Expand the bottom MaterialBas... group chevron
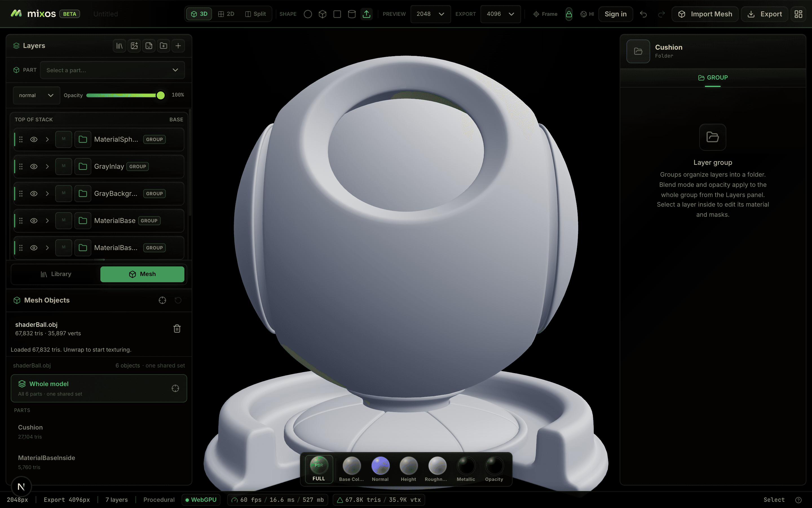Viewport: 812px width, 508px height. tap(47, 248)
